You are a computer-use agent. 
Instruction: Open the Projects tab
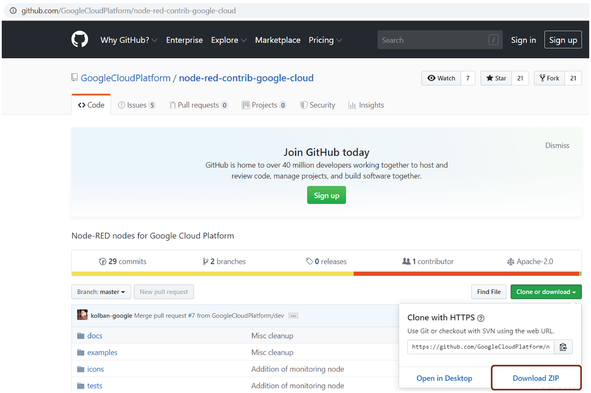tap(264, 105)
